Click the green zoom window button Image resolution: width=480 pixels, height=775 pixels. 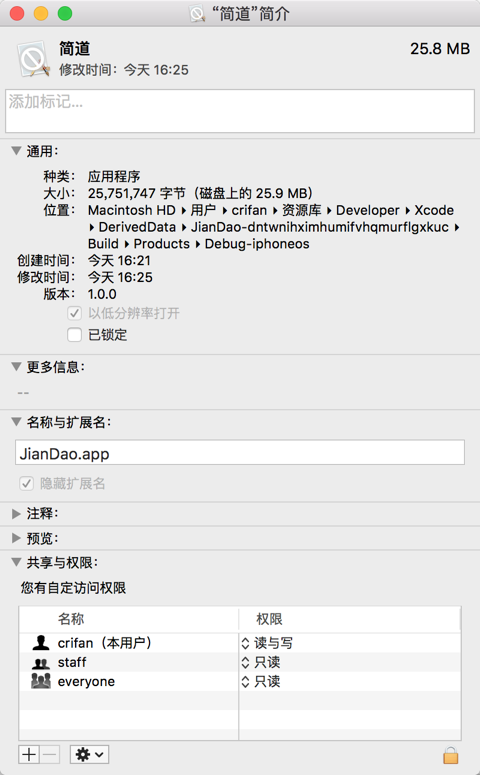coord(65,13)
